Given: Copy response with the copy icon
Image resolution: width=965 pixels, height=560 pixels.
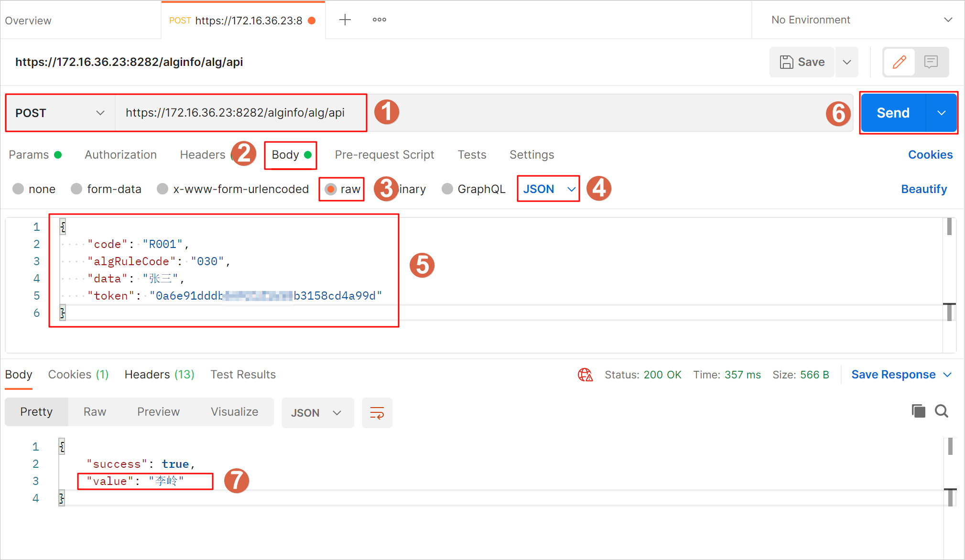Looking at the screenshot, I should click(918, 411).
